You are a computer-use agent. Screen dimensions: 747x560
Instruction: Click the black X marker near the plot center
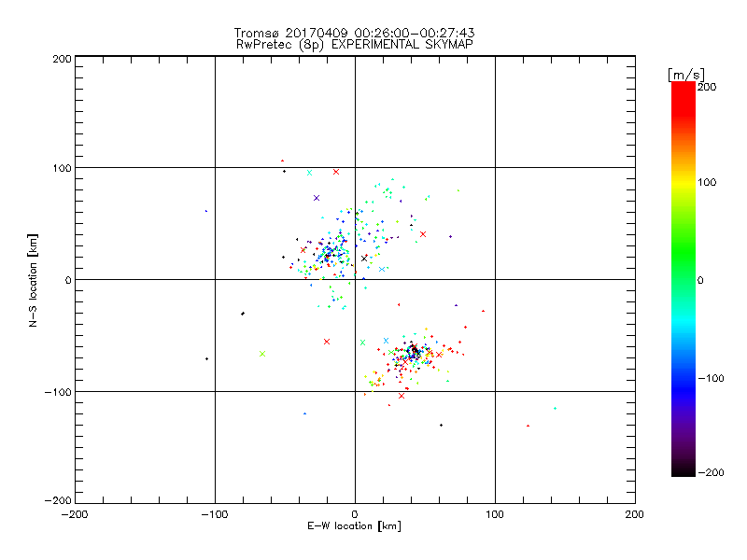pyautogui.click(x=364, y=259)
